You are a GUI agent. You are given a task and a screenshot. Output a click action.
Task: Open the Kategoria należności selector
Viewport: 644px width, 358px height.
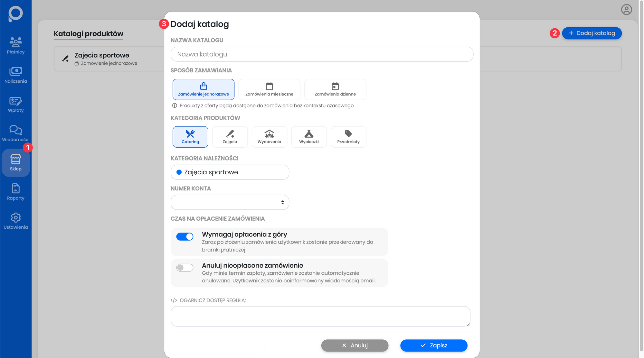point(230,172)
